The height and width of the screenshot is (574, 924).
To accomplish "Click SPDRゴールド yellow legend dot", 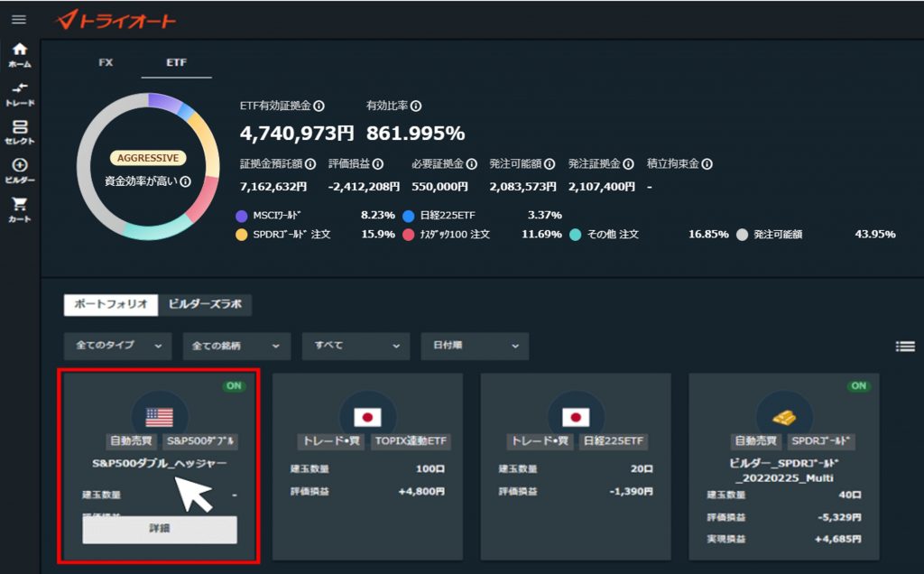I will tap(242, 235).
